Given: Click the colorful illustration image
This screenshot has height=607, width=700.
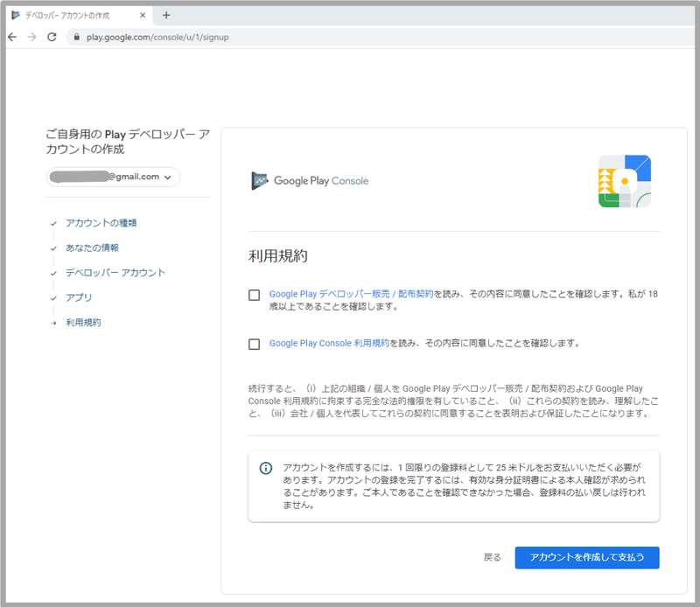Looking at the screenshot, I should [x=625, y=181].
